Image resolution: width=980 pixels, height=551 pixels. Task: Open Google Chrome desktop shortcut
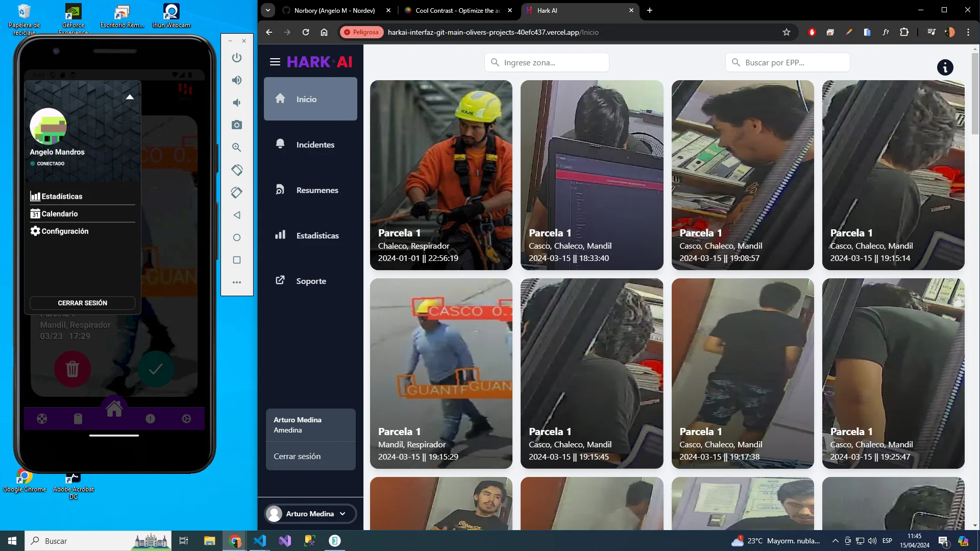pyautogui.click(x=24, y=481)
